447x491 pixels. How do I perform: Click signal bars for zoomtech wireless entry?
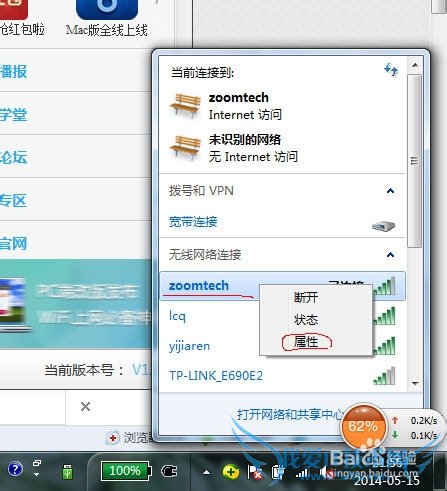[x=385, y=286]
